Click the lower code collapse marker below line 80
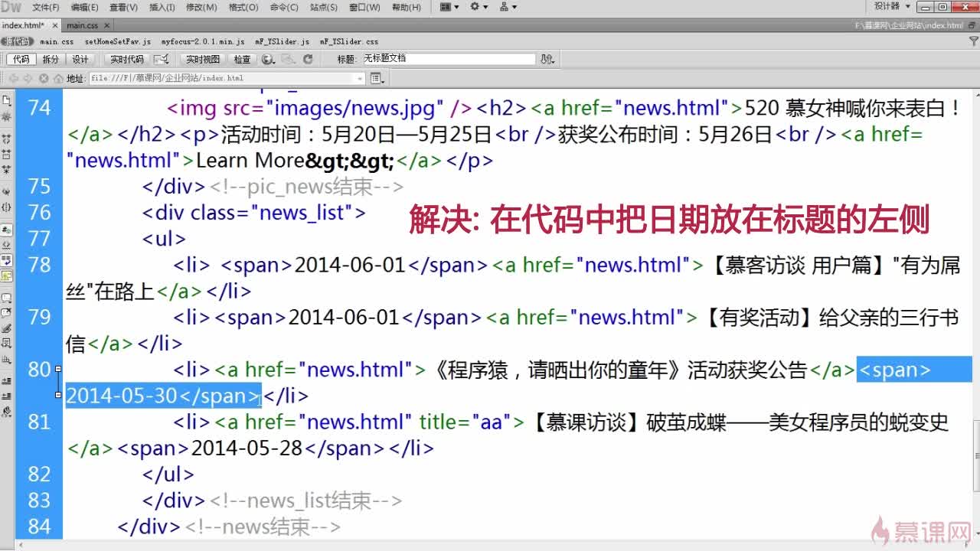This screenshot has width=980, height=551. [x=58, y=395]
